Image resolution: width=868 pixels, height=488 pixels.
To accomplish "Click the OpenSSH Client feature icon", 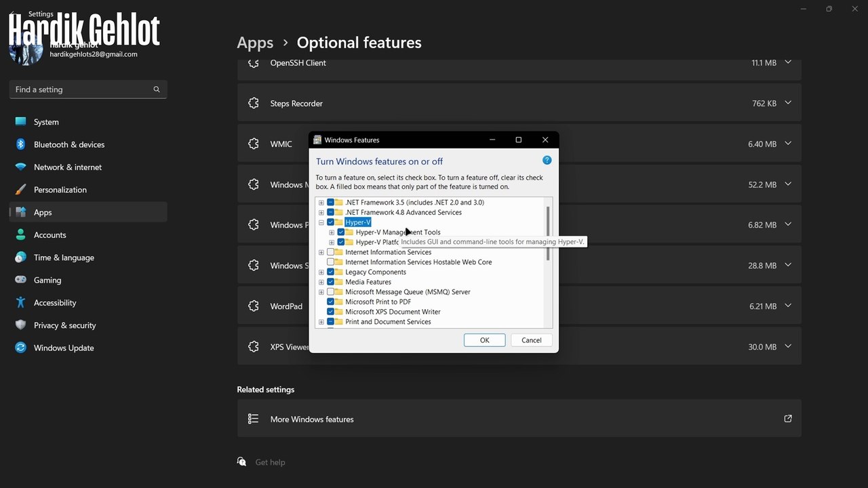I will pyautogui.click(x=254, y=63).
